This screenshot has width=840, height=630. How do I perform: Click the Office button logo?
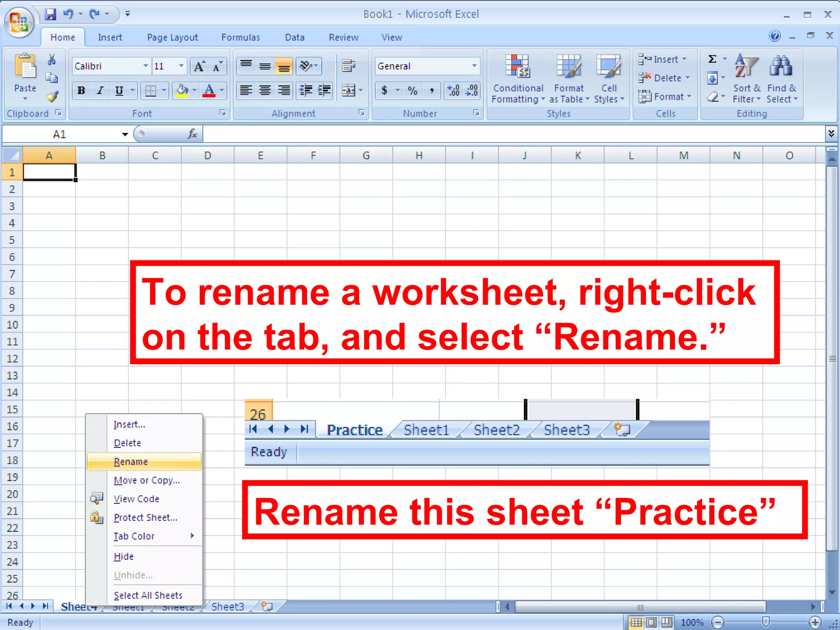pyautogui.click(x=19, y=22)
